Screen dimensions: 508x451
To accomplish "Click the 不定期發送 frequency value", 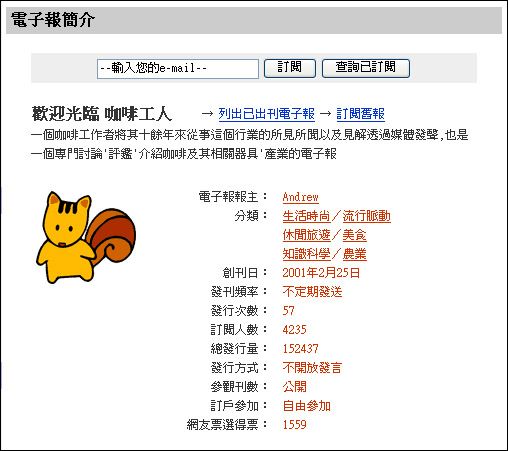I will [312, 292].
